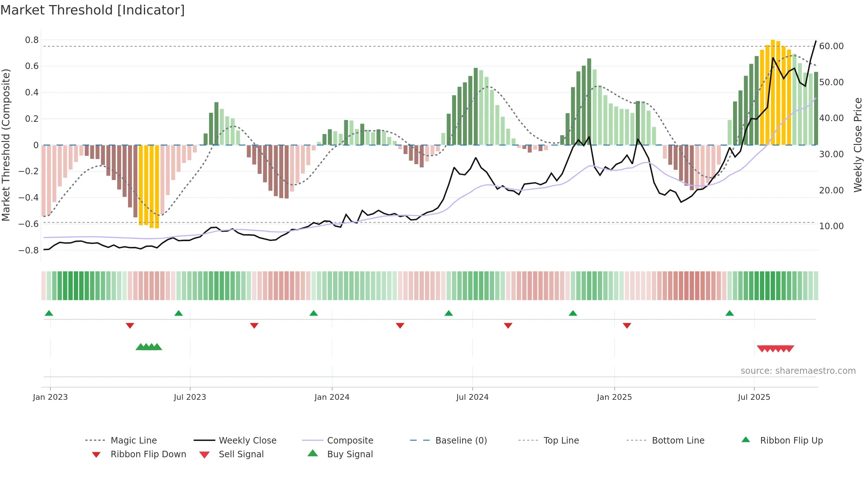
Task: Click the 40.00 price axis label
Action: [x=831, y=118]
